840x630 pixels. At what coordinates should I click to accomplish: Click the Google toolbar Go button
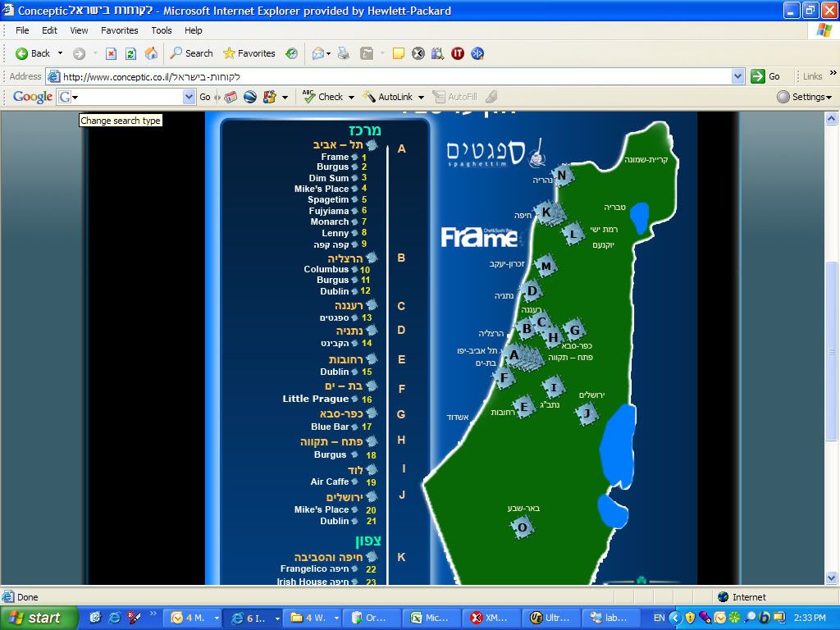point(204,97)
